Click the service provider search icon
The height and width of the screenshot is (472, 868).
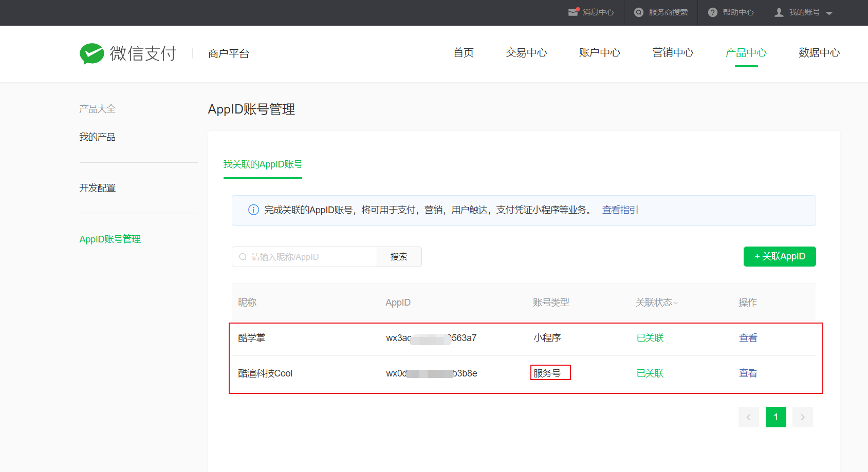[639, 12]
